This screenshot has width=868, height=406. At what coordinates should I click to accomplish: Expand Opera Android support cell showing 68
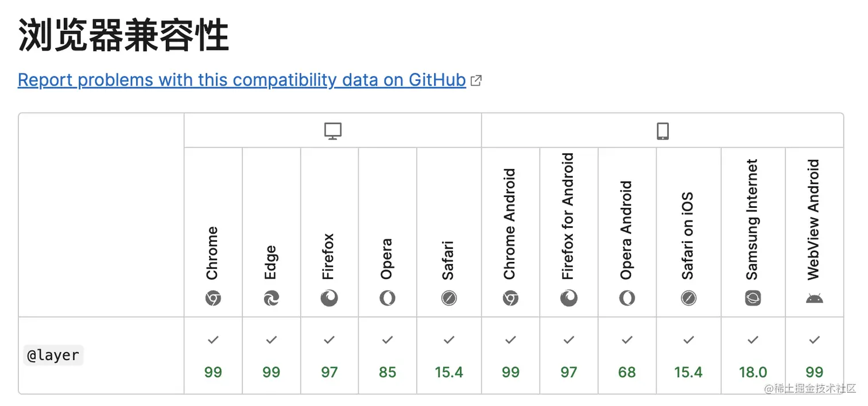(x=627, y=356)
